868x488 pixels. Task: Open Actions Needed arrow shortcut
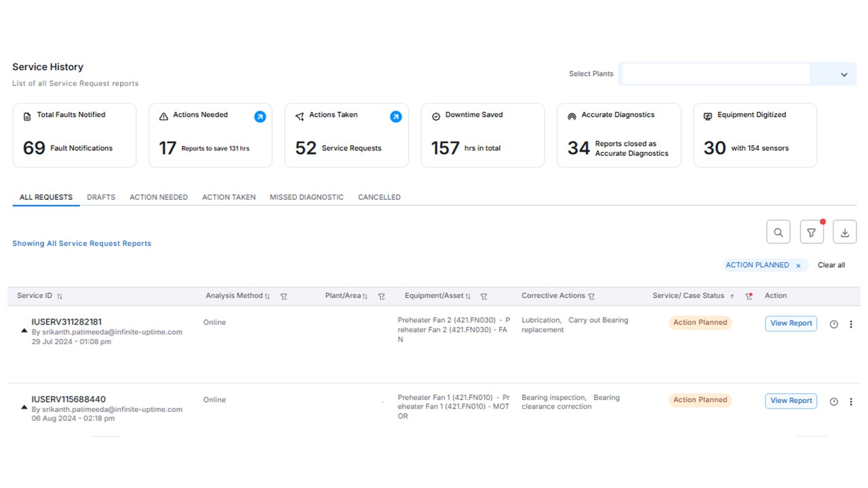click(x=260, y=117)
